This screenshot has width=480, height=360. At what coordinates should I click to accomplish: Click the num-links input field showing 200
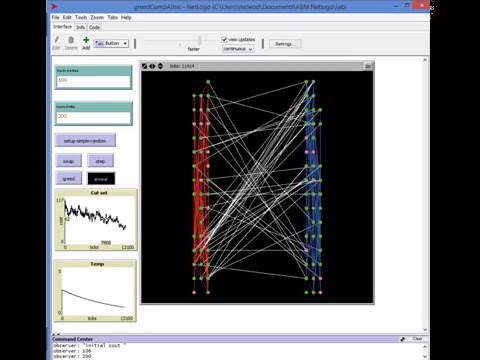tap(93, 118)
